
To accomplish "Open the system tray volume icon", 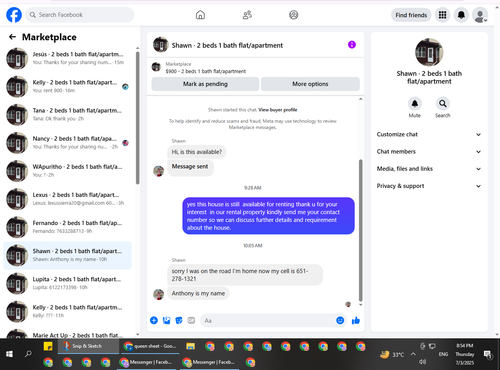I will 422,362.
